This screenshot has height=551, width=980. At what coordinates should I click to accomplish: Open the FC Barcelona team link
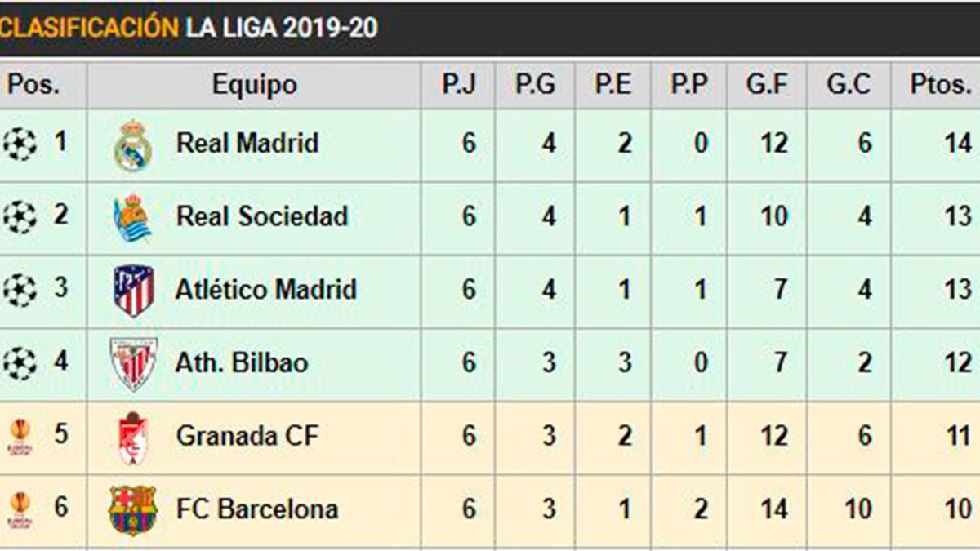tap(256, 509)
